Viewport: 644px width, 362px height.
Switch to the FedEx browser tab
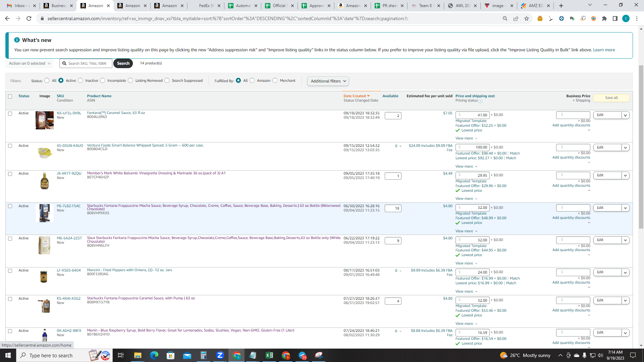[x=206, y=6]
